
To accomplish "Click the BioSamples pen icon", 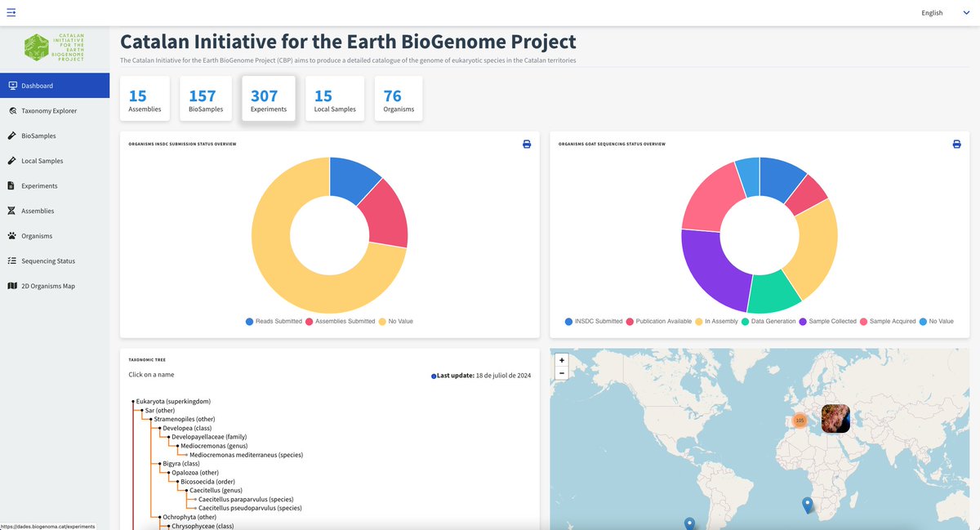I will tap(11, 136).
